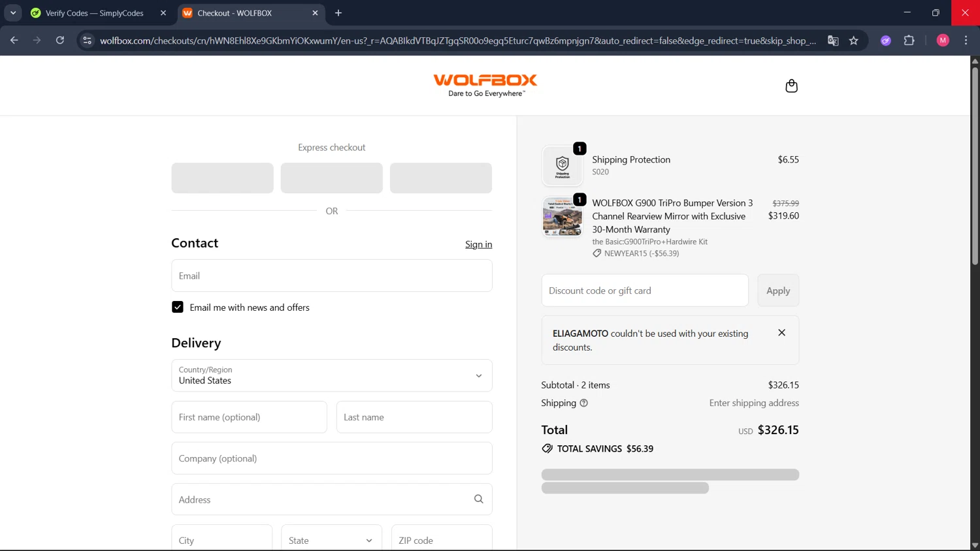Select the Checkout - WOLFBOX tab
This screenshot has width=980, height=551.
click(251, 13)
